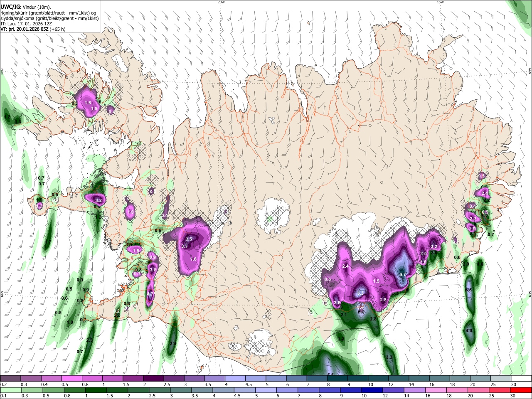Select the 'Vindur (10m)' header label
The height and width of the screenshot is (399, 532).
click(x=37, y=7)
